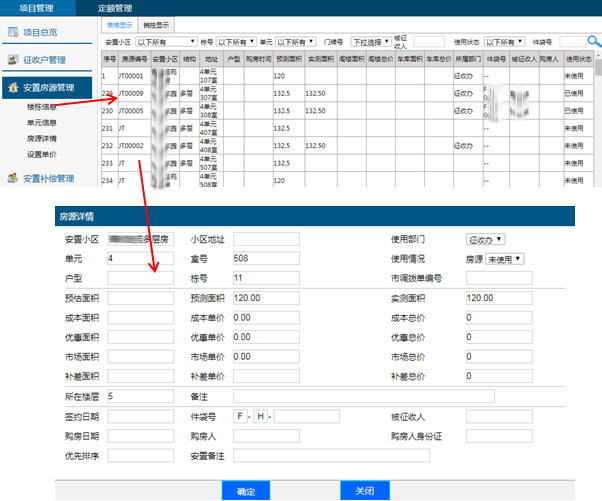Click the 购房人身份证 input field
This screenshot has width=602, height=501.
[x=499, y=436]
